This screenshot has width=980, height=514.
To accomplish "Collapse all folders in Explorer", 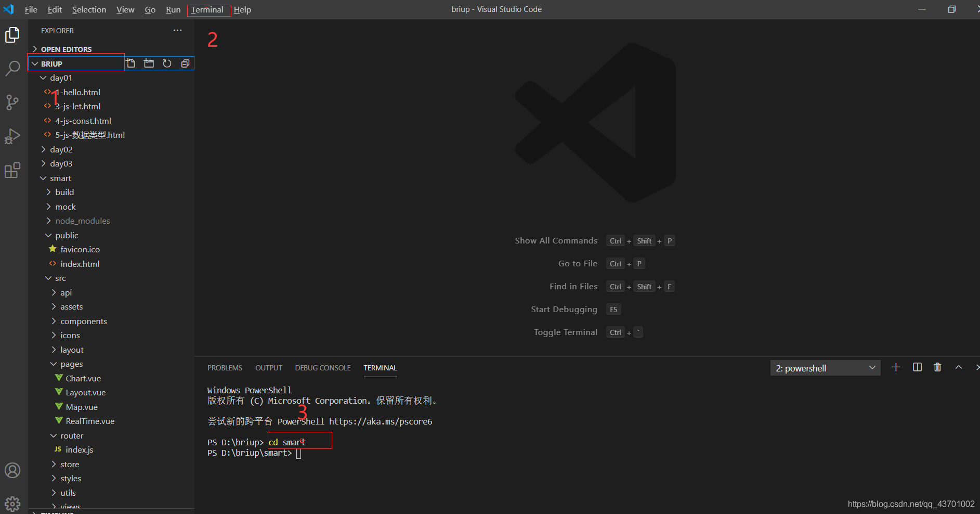I will 185,63.
